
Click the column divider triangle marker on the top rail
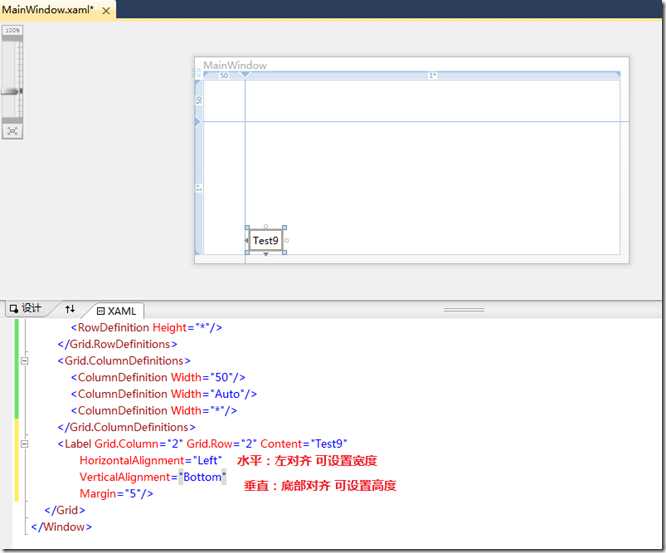[245, 75]
